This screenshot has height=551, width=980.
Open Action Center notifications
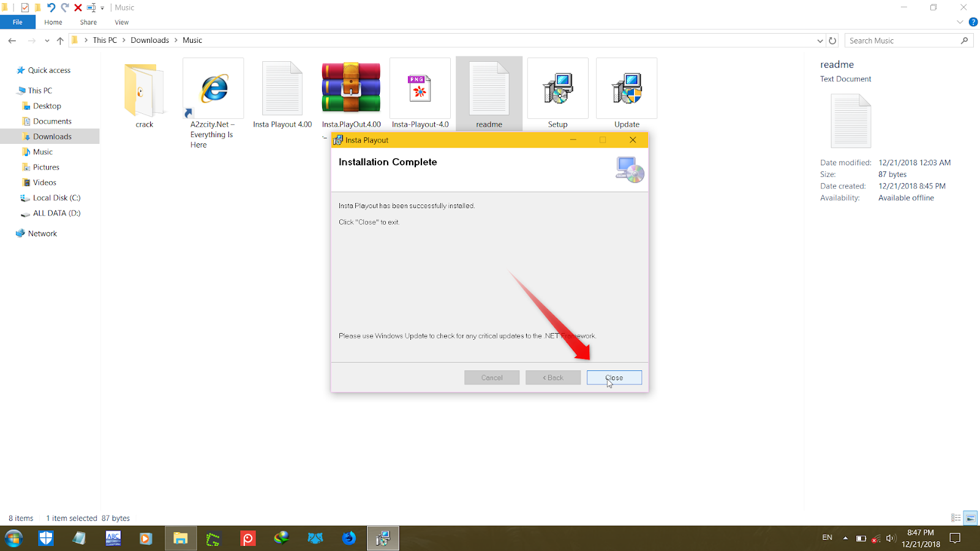coord(955,538)
